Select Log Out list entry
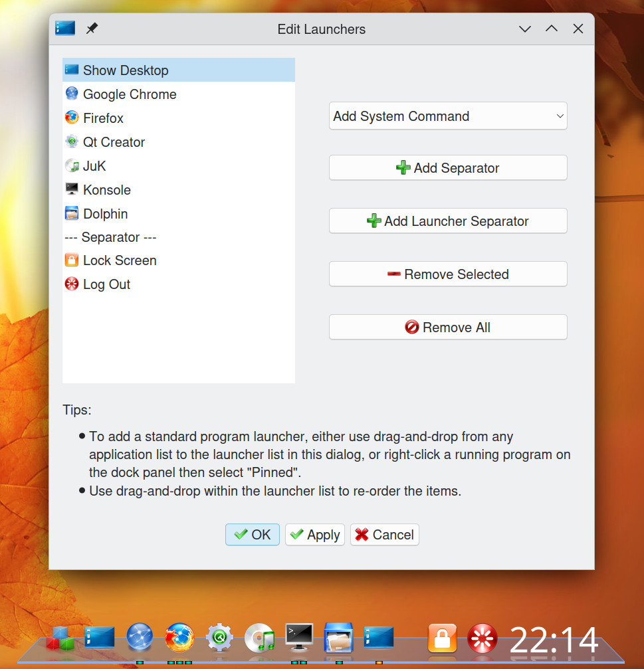Screen dimensions: 644x669 178,284
